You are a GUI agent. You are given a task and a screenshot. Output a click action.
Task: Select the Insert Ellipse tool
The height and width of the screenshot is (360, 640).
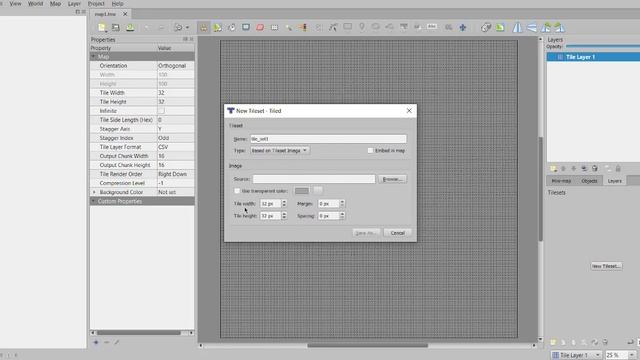point(376,27)
